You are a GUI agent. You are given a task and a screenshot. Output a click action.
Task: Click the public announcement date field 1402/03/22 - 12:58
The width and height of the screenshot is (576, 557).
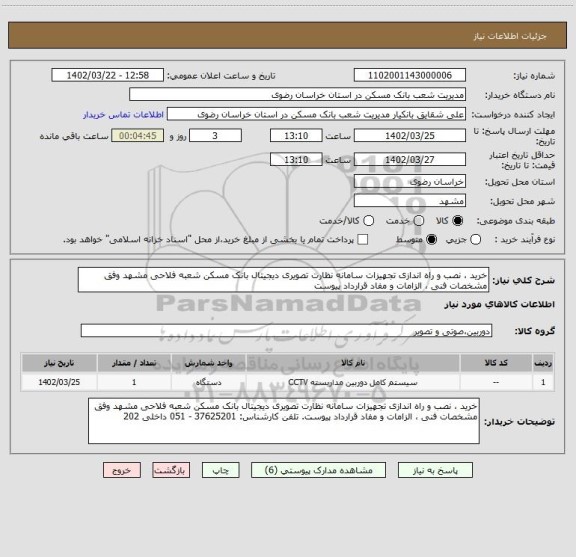pos(108,75)
